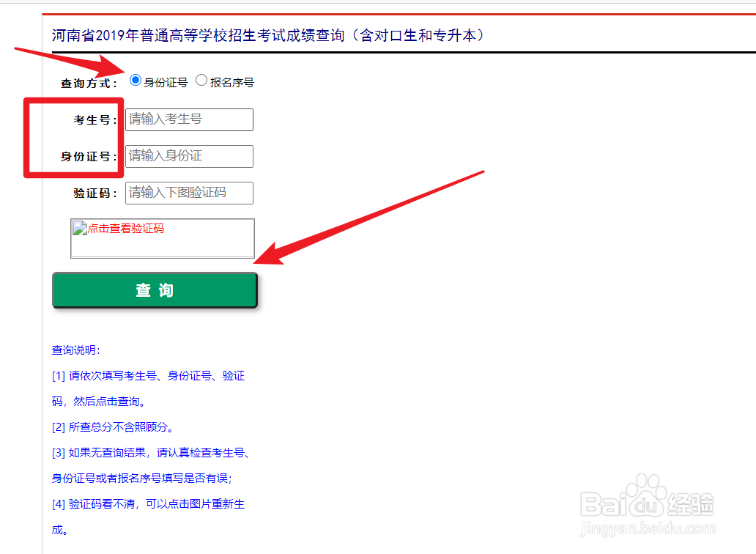The image size is (756, 554).
Task: Choose the 报名序号 query method option
Action: click(x=201, y=81)
